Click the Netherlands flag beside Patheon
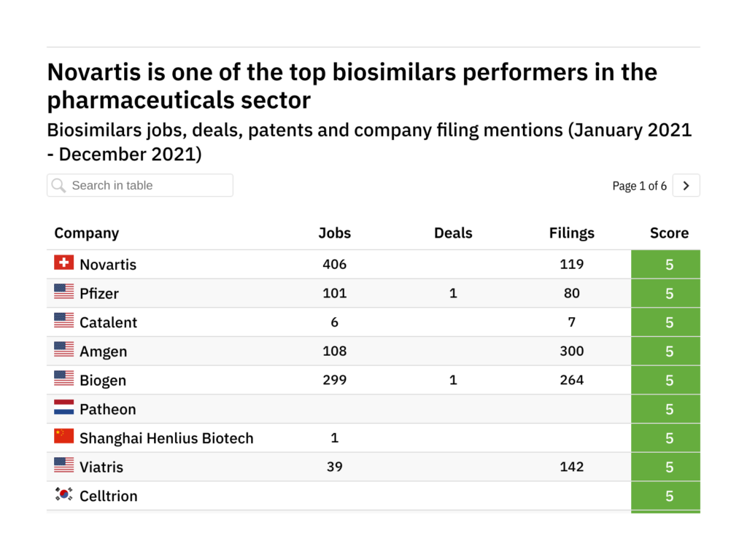 click(x=64, y=408)
